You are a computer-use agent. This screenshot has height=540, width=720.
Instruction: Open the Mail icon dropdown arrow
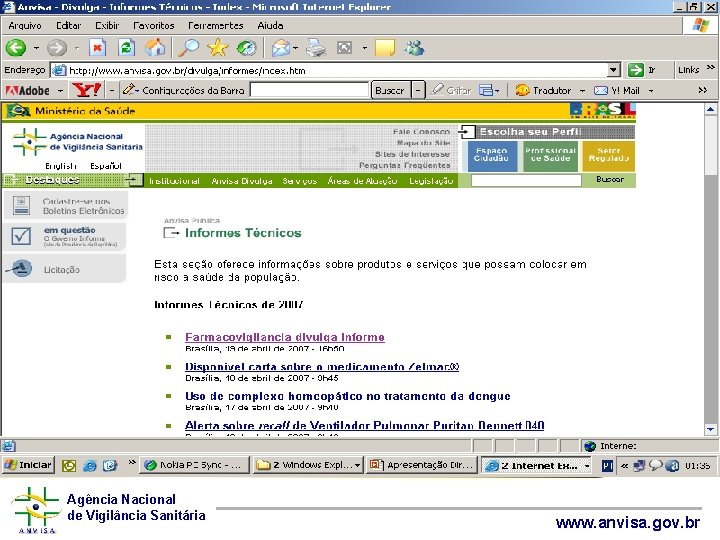pos(295,48)
